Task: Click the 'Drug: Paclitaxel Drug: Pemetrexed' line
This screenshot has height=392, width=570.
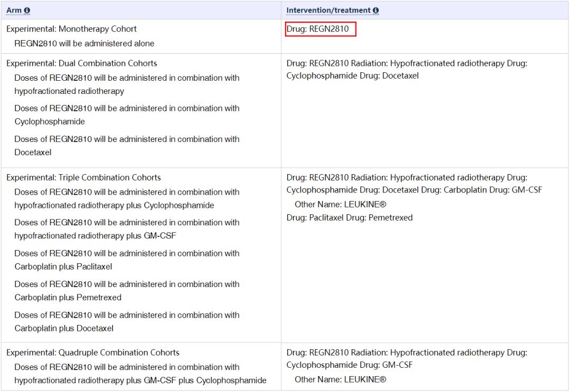Action: click(x=349, y=218)
